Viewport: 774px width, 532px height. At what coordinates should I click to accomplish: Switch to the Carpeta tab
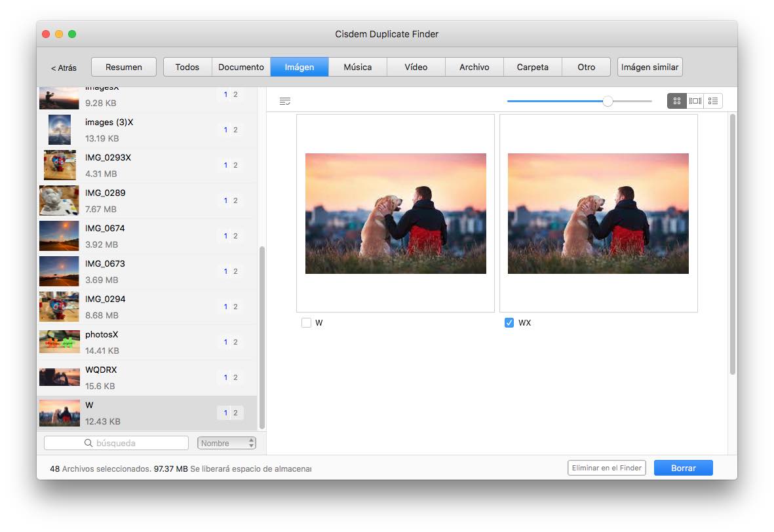[x=532, y=66]
